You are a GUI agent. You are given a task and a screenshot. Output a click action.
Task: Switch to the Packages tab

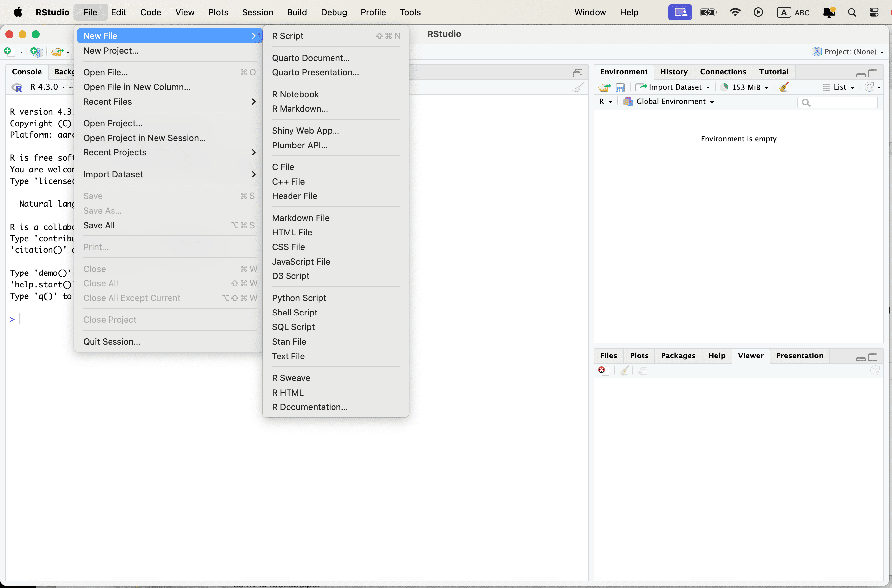click(678, 356)
